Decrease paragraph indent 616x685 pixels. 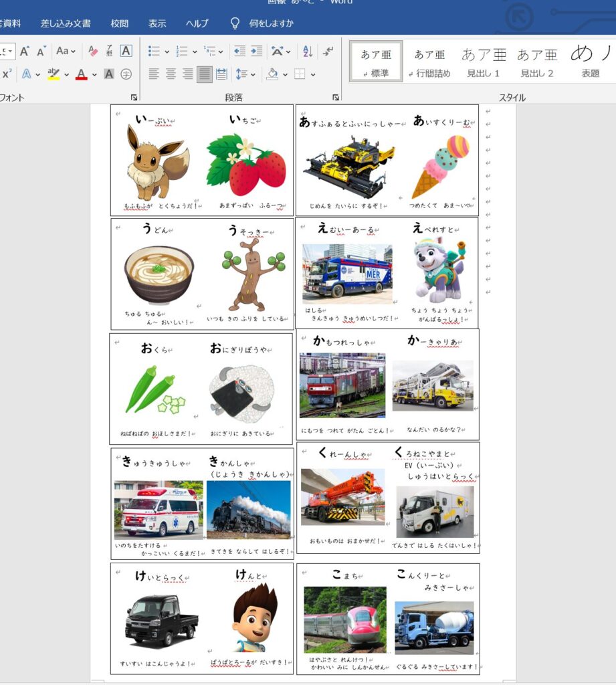point(239,52)
